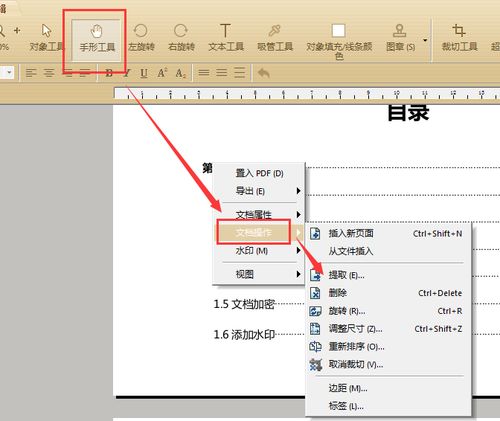
Task: Toggle bold text formatting
Action: [x=109, y=73]
